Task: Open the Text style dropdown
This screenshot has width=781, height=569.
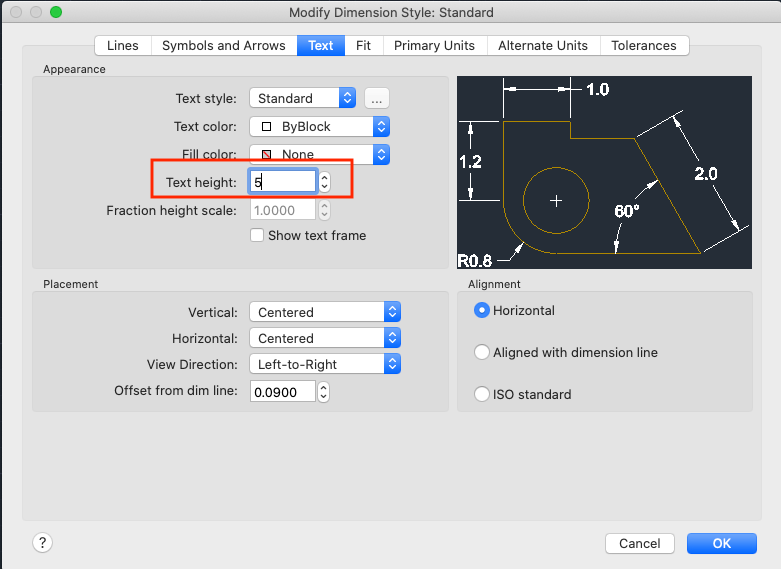Action: click(x=303, y=98)
